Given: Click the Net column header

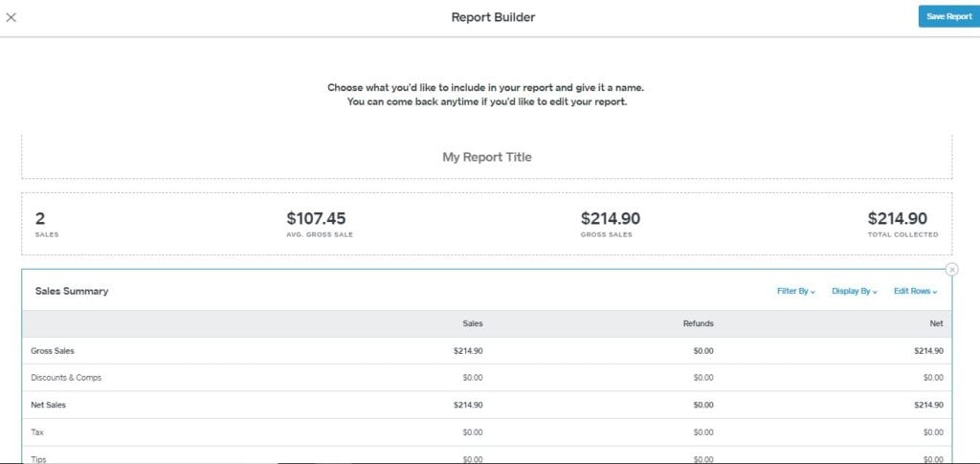Looking at the screenshot, I should coord(936,323).
